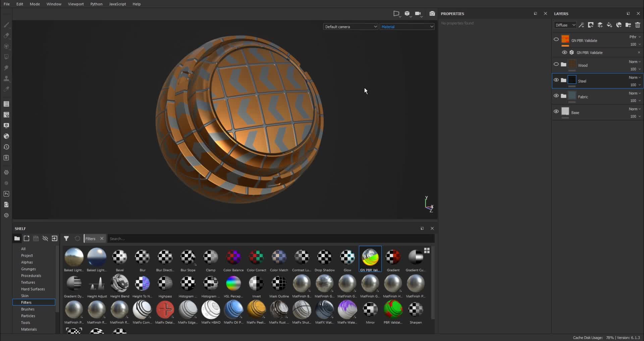Open the Viewport menu
Screen dimensions: 644x341
click(76, 4)
